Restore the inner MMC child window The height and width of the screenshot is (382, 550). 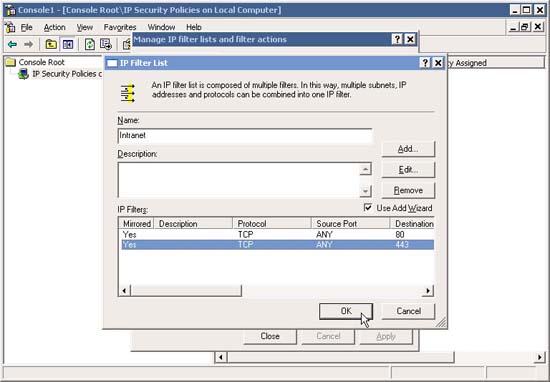[525, 27]
